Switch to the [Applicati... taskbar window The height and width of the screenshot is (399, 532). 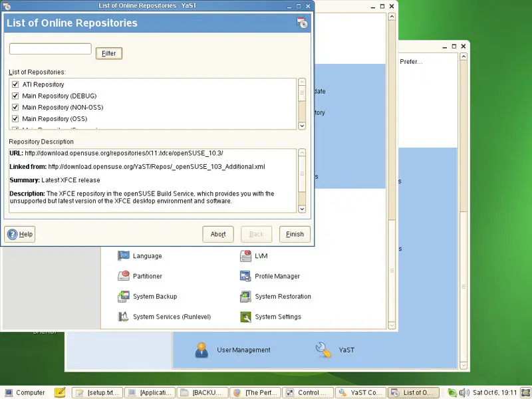[150, 392]
